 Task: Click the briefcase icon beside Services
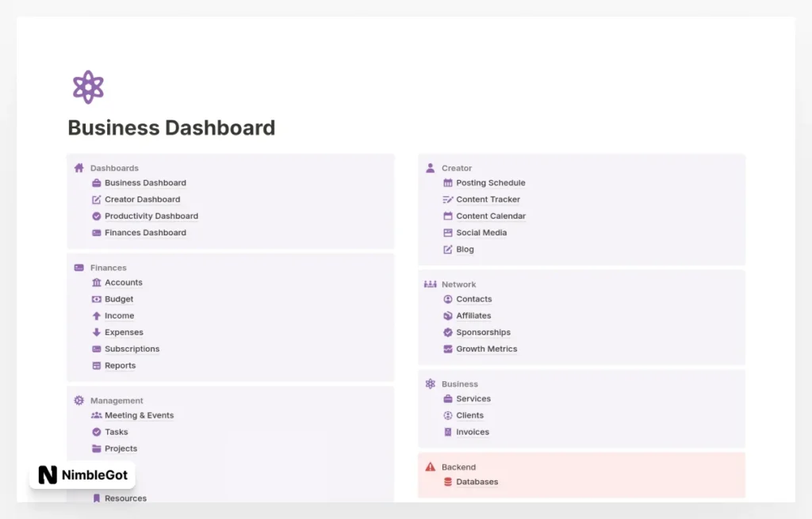448,399
